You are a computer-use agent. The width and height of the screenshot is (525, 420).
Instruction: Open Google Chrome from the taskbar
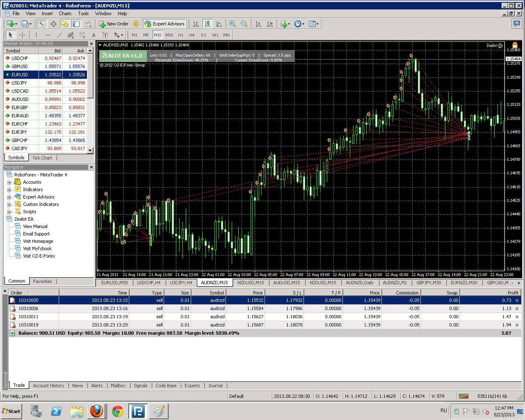click(x=118, y=411)
